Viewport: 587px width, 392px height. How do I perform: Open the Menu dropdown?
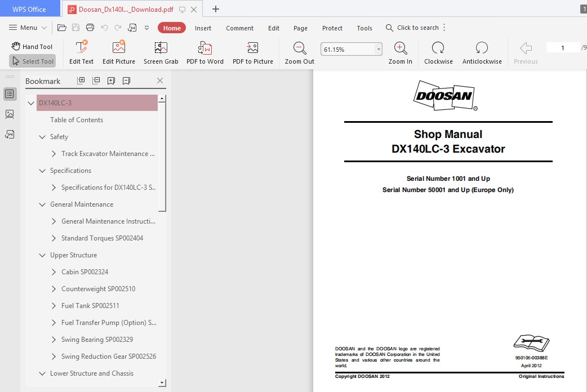pos(28,28)
